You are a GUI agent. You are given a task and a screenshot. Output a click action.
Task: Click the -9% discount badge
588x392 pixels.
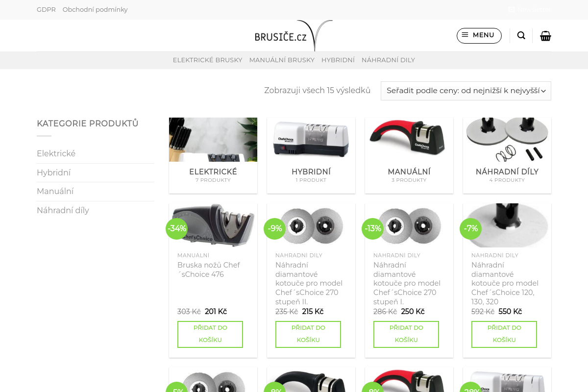click(x=274, y=228)
